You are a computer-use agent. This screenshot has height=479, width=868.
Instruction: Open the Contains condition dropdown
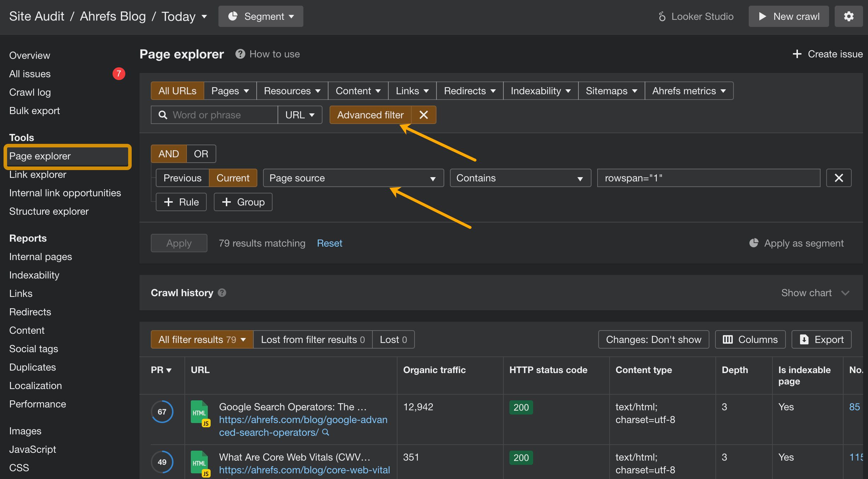point(520,178)
